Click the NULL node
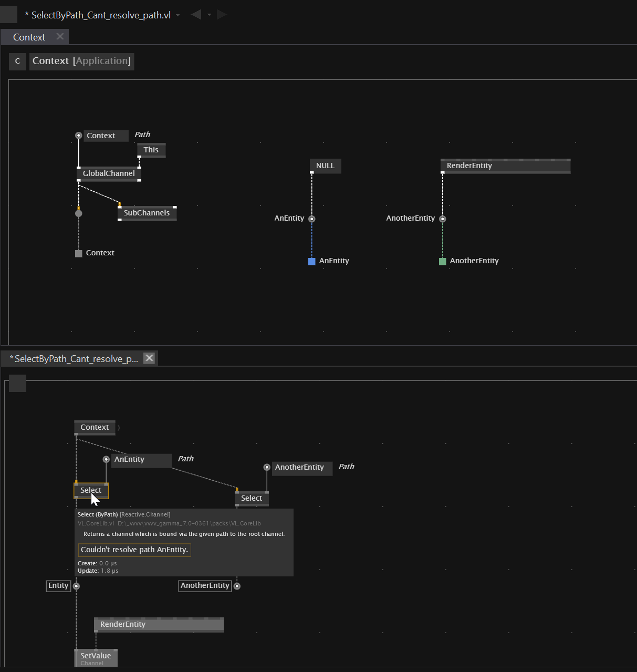 tap(325, 166)
